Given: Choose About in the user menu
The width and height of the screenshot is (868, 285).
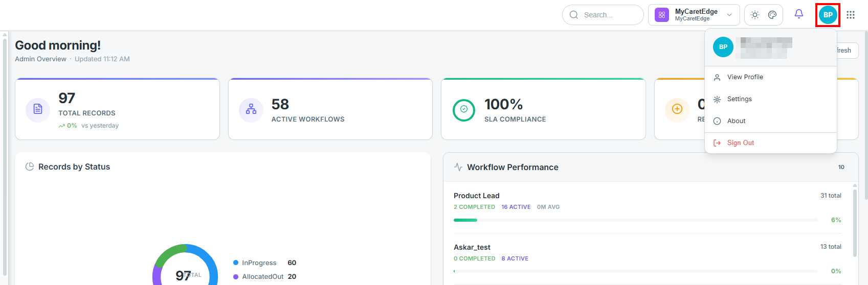Looking at the screenshot, I should click(770, 121).
